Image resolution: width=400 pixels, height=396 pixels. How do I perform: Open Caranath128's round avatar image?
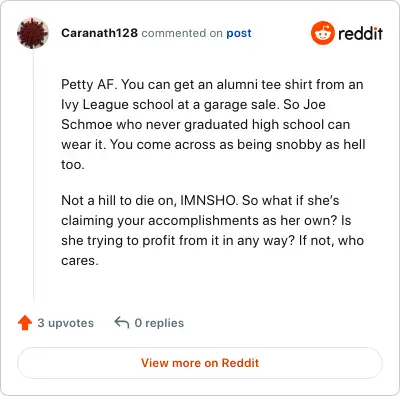[x=33, y=33]
